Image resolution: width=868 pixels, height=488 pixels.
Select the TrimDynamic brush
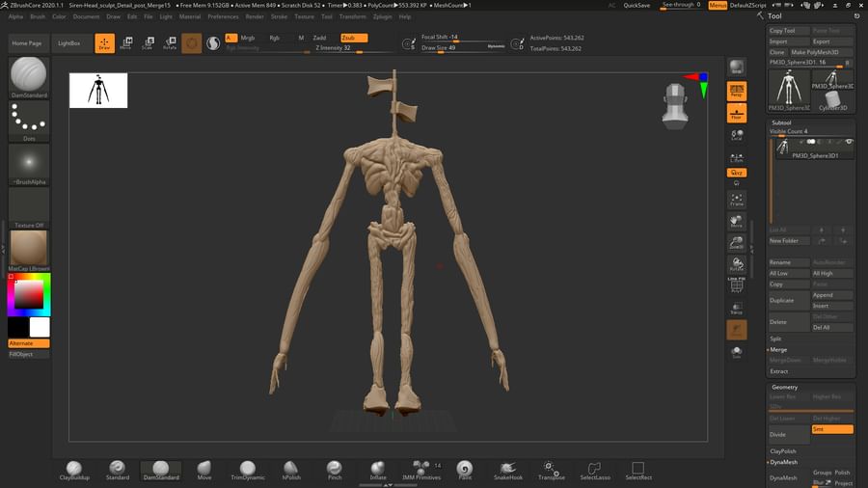click(248, 471)
